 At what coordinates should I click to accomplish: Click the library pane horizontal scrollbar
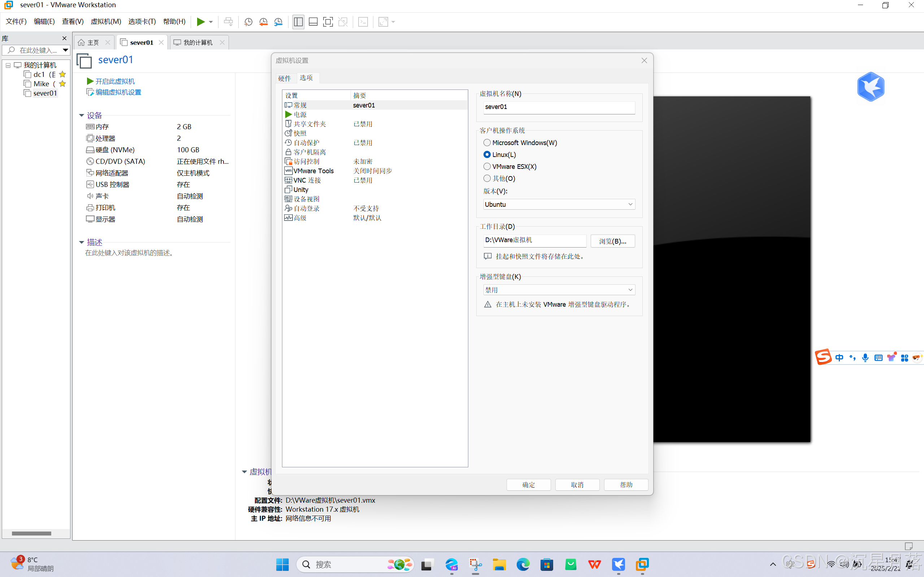[x=31, y=533]
